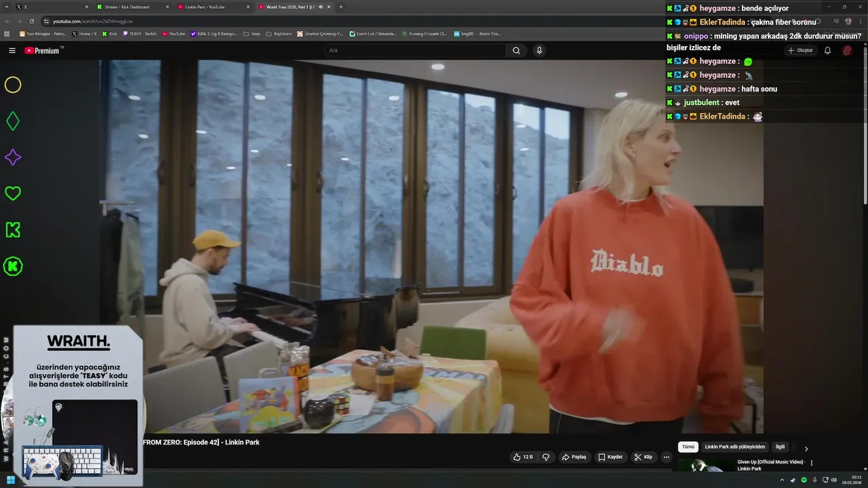This screenshot has width=868, height=488.
Task: Open options for Given Up video suggestion
Action: (x=812, y=464)
